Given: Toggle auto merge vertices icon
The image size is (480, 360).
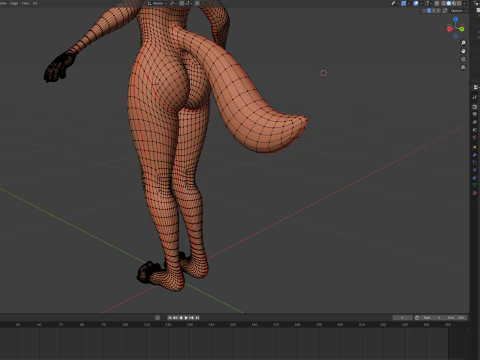Looking at the screenshot, I should point(445,11).
